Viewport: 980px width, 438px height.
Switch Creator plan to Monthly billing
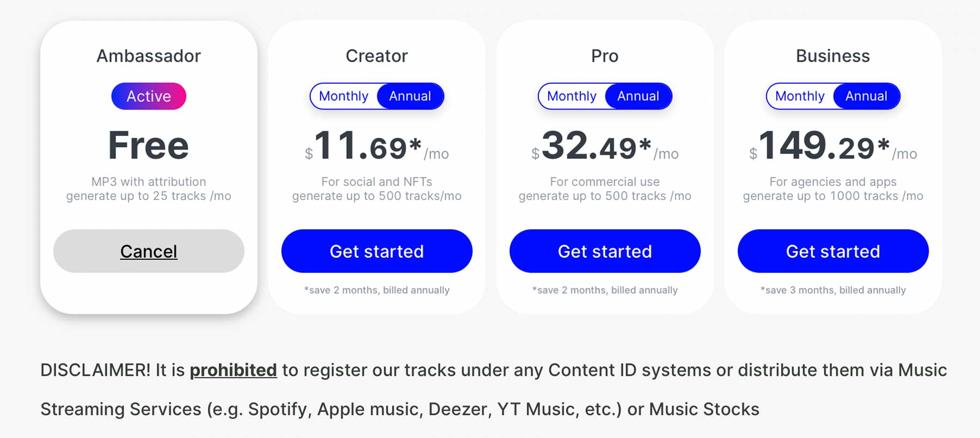pos(344,96)
